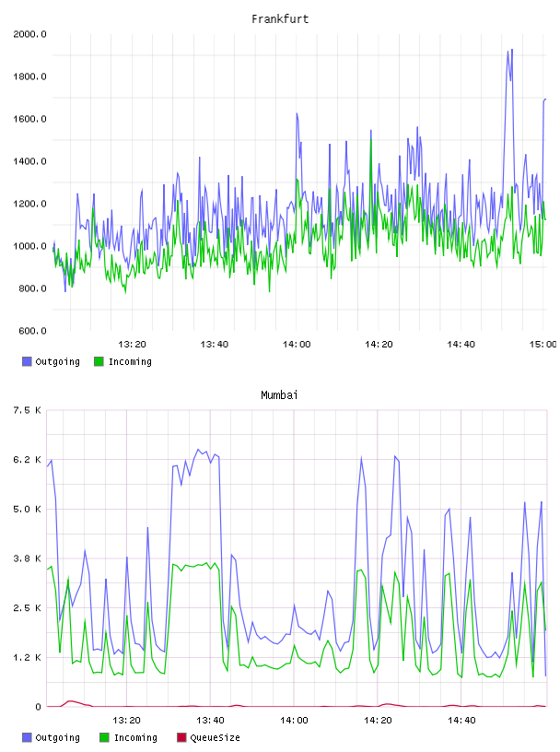Click the 14:40 time label under Mumbai chart
The width and height of the screenshot is (560, 752).
tap(461, 721)
